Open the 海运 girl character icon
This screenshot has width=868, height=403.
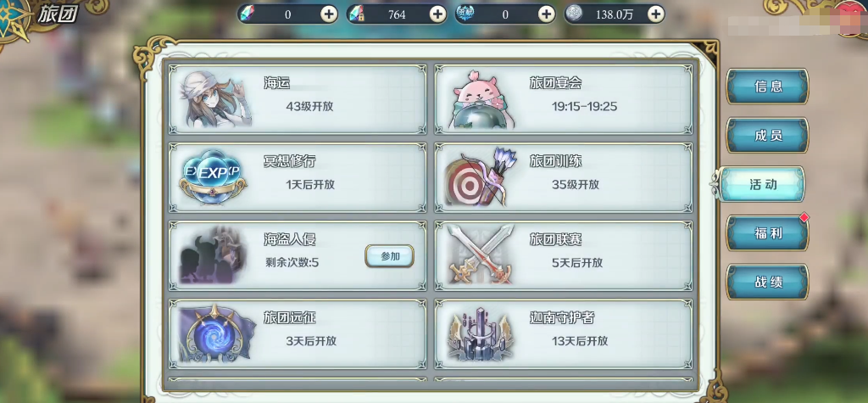pyautogui.click(x=214, y=99)
